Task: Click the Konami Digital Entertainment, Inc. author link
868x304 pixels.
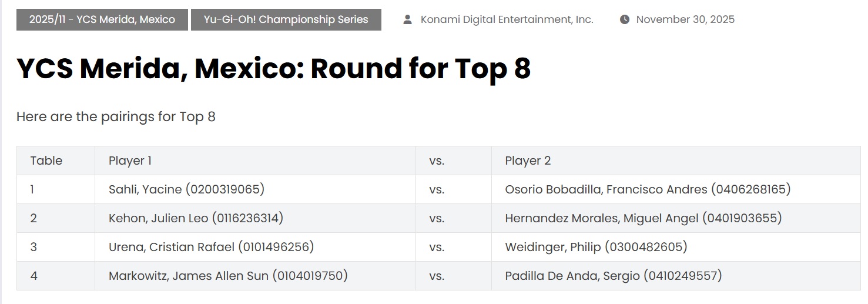Action: 507,19
